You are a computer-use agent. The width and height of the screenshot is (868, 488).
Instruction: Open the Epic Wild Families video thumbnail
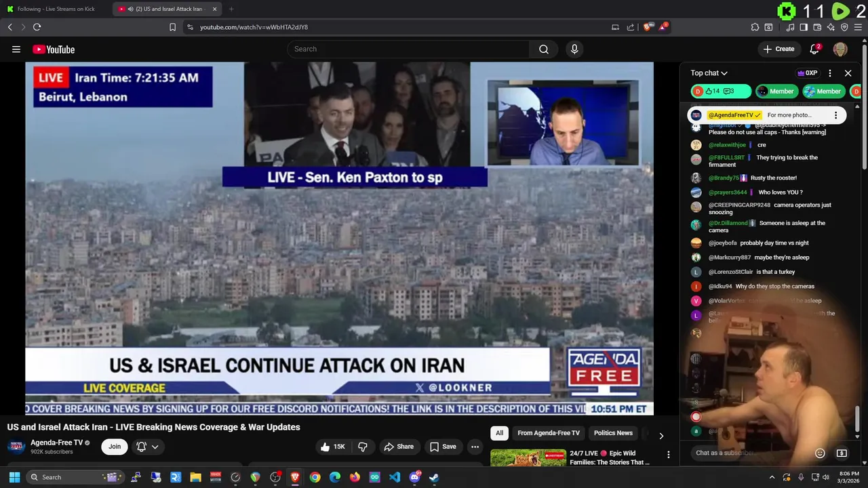tap(528, 458)
